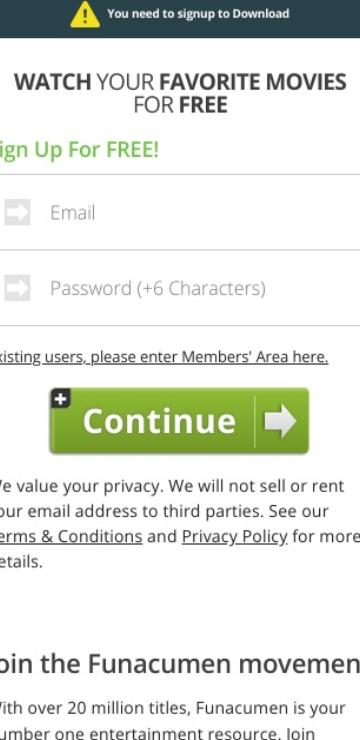The height and width of the screenshot is (740, 360).
Task: Open the Terms & Conditions link
Action: (x=71, y=537)
